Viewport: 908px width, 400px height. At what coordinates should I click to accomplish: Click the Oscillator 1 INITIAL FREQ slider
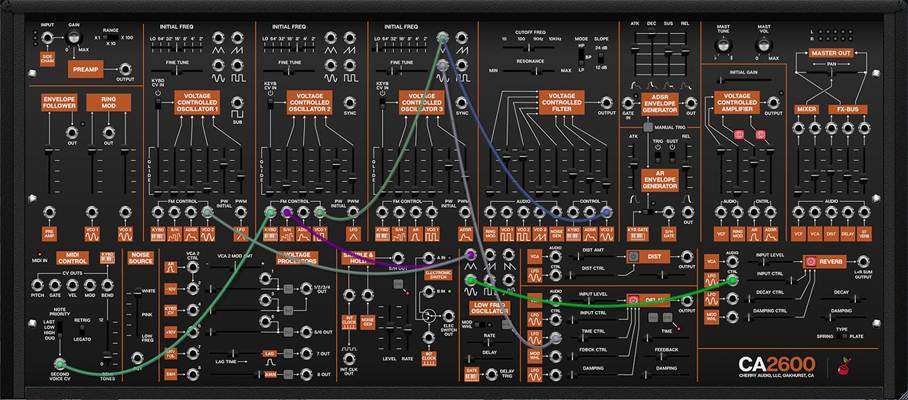point(176,49)
